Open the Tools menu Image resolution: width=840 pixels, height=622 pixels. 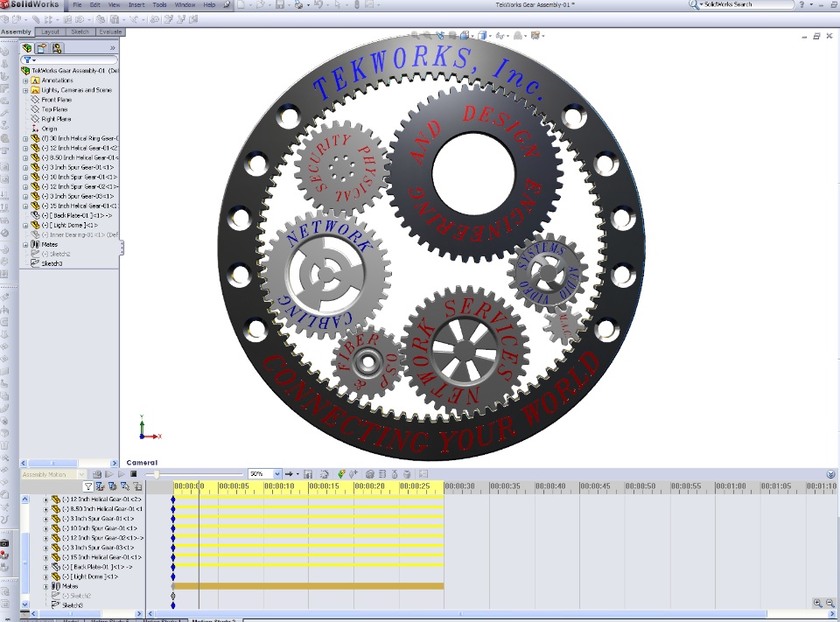(x=159, y=5)
